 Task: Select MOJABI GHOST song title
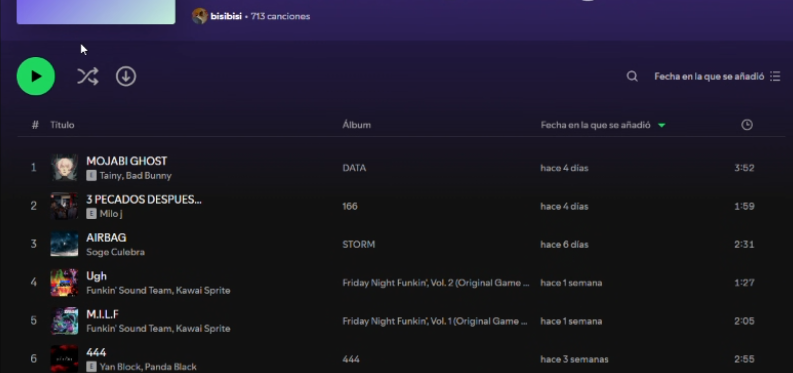click(126, 161)
